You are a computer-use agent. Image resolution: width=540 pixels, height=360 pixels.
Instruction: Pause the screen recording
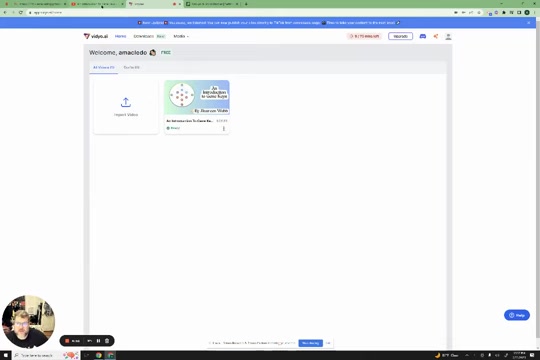point(98,341)
